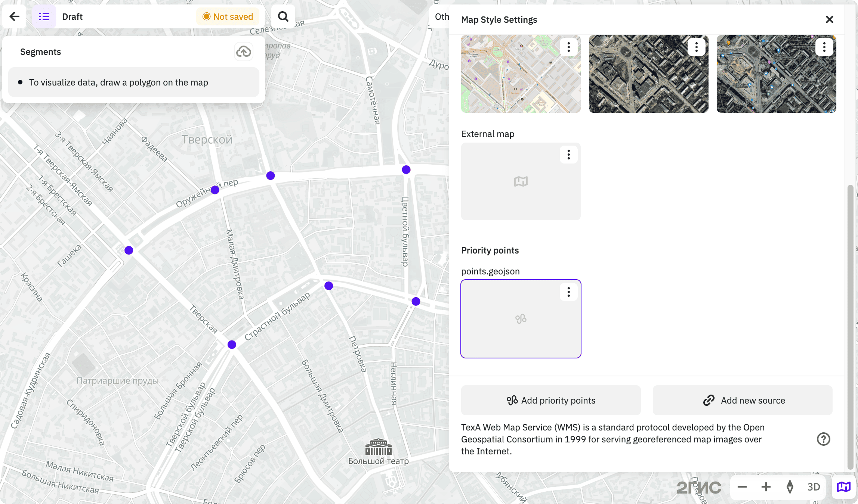Toggle 3D map view
Viewport: 858px width, 504px height.
[x=814, y=487]
